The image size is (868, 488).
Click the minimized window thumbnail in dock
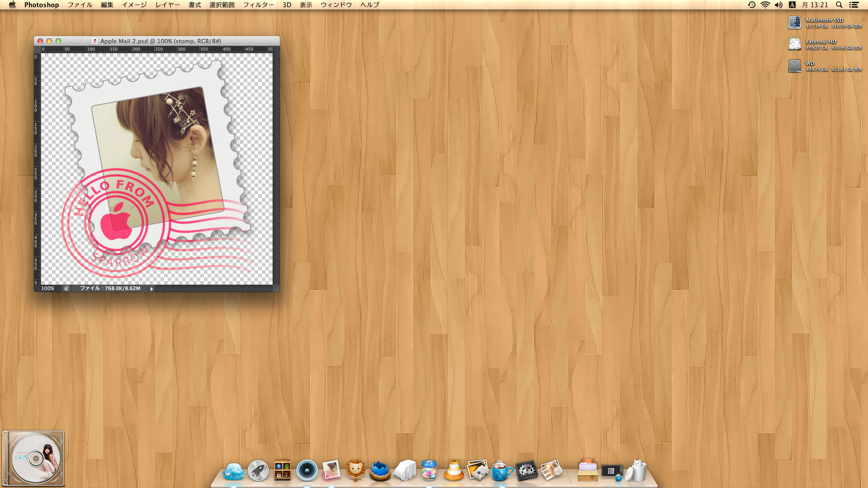click(612, 472)
